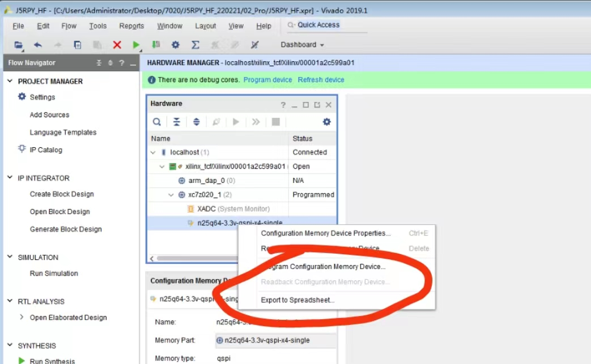591x364 pixels.
Task: Collapse the xilinx_tcf target node
Action: click(162, 166)
